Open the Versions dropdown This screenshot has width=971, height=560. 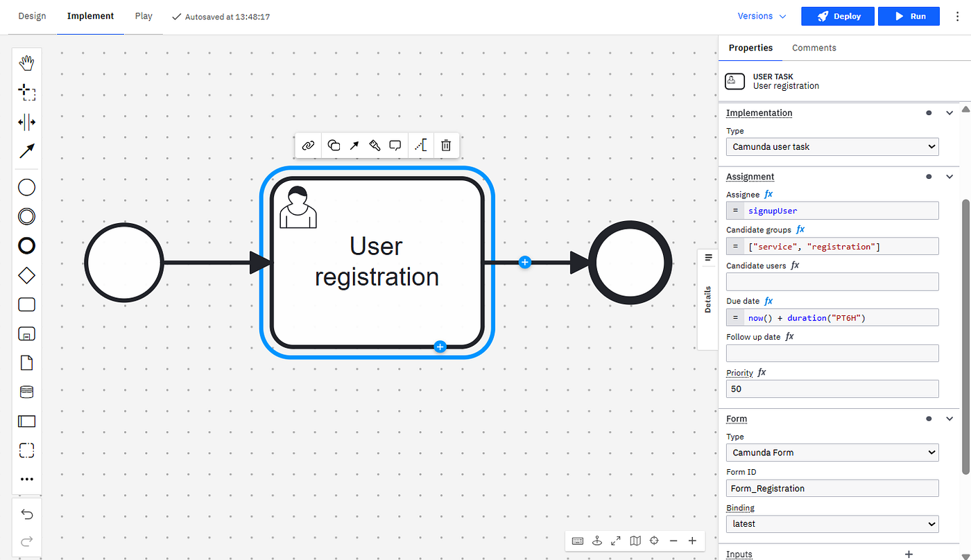(x=762, y=16)
